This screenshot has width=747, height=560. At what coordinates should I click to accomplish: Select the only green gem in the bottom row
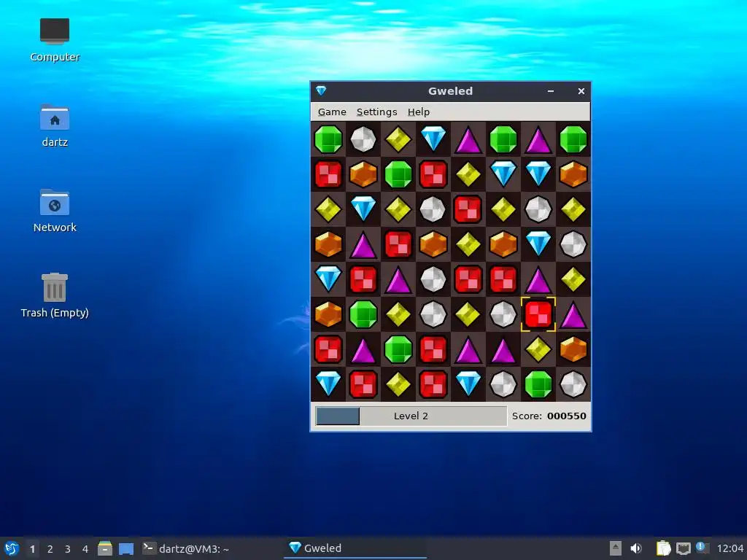pyautogui.click(x=538, y=384)
